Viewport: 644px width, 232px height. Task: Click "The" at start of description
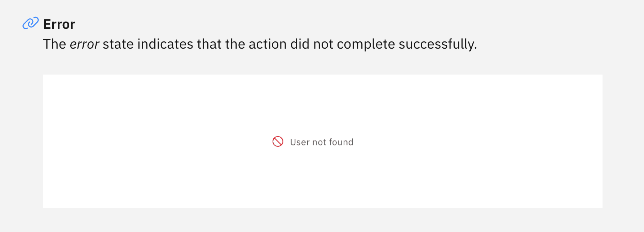(x=54, y=44)
